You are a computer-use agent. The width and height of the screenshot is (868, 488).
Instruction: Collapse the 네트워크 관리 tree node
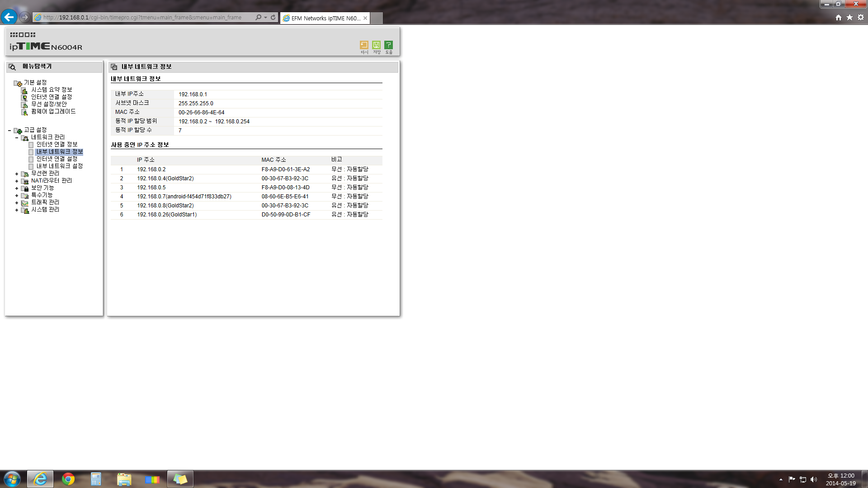[17, 138]
